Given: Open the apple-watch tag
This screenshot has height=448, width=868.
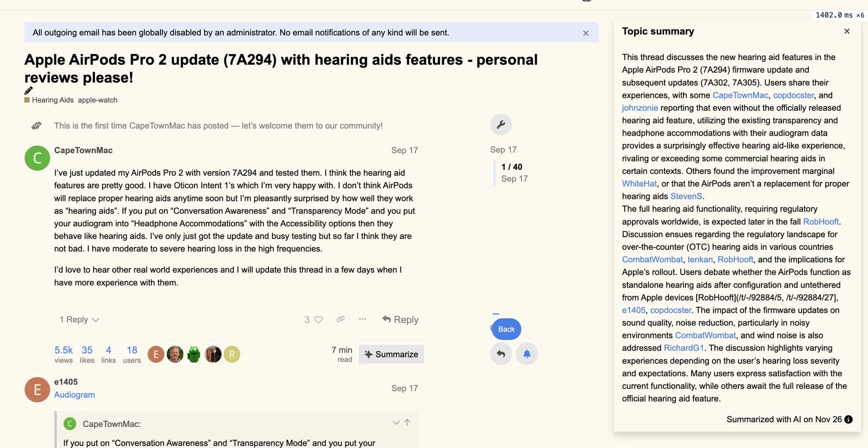Looking at the screenshot, I should pos(98,100).
